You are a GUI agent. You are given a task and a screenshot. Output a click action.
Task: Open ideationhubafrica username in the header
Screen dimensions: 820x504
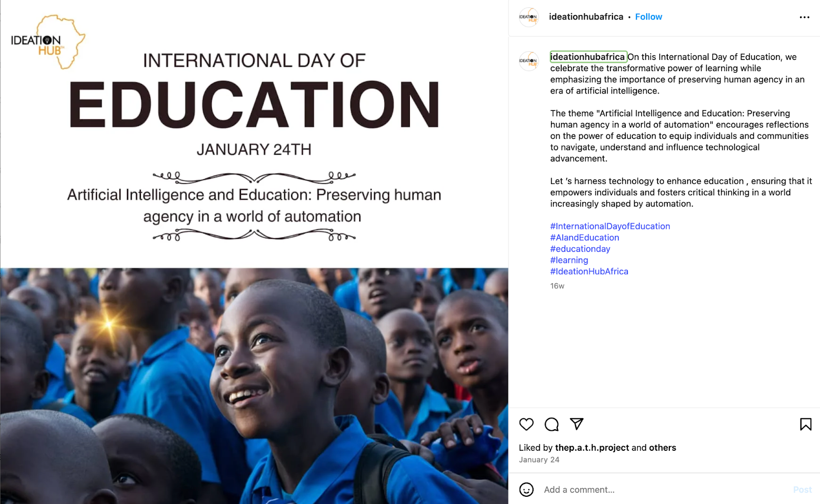(586, 17)
